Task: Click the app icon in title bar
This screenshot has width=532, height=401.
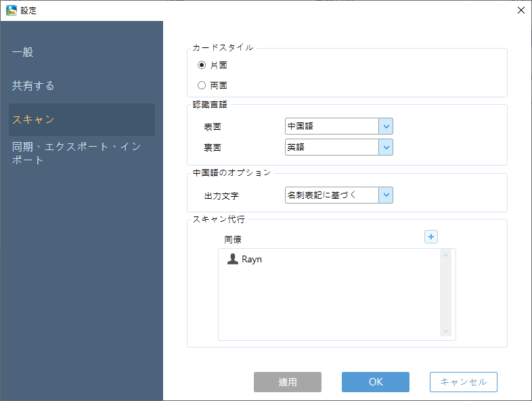Action: click(11, 10)
